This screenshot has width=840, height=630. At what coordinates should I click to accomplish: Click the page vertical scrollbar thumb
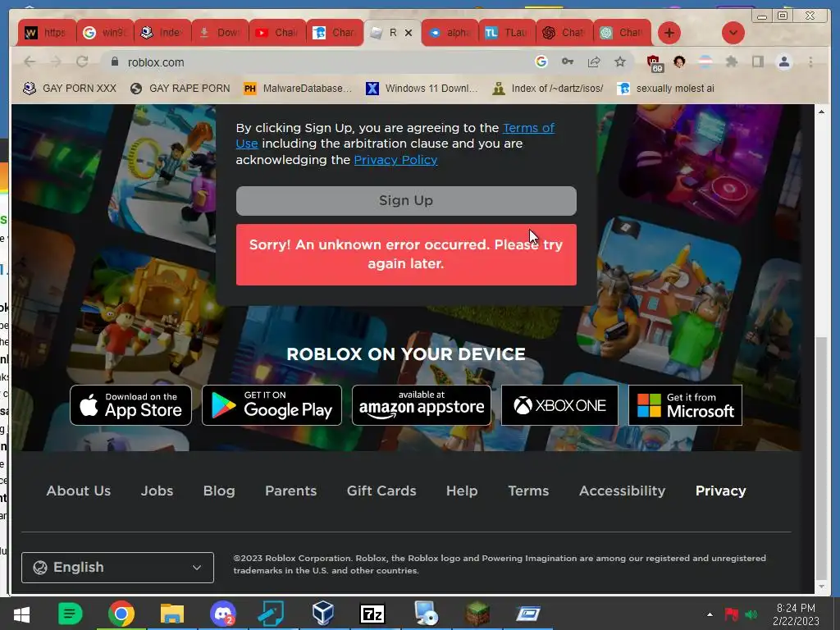point(821,458)
